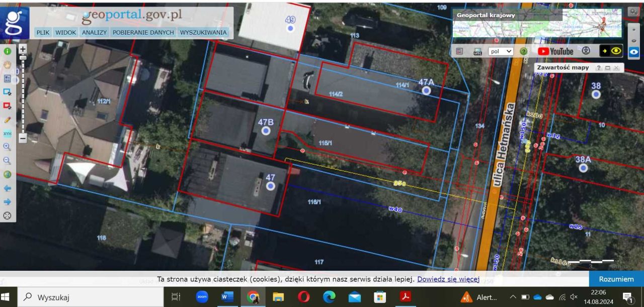Screen dimensions: 644x307
Task: Open the XYH coordinates tool
Action: click(7, 133)
